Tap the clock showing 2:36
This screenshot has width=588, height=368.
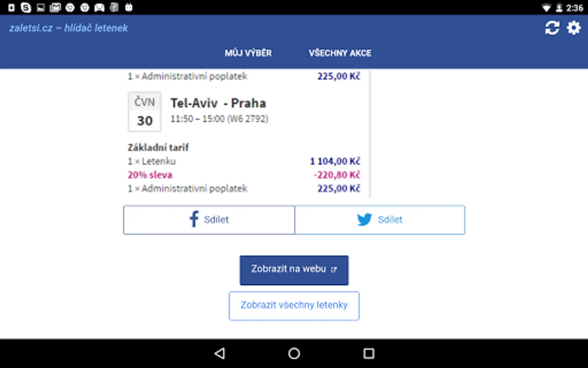coord(575,8)
